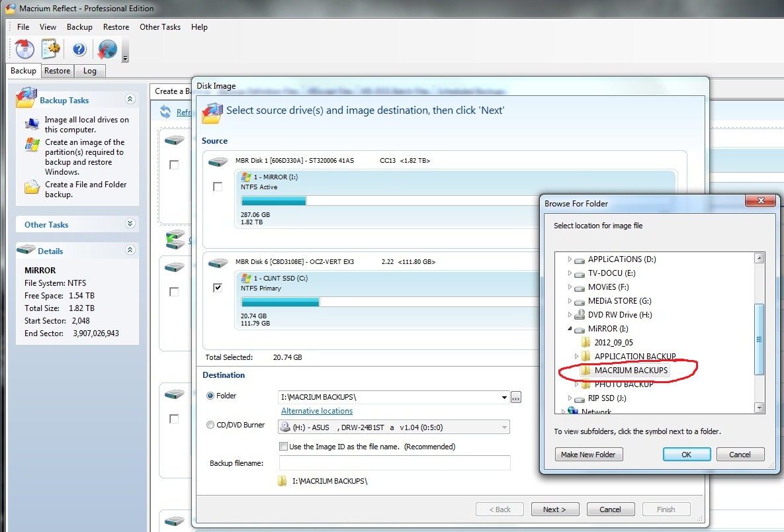Screen dimensions: 784x532
Task: Click the backup definition settings toolbar icon
Action: [51, 49]
